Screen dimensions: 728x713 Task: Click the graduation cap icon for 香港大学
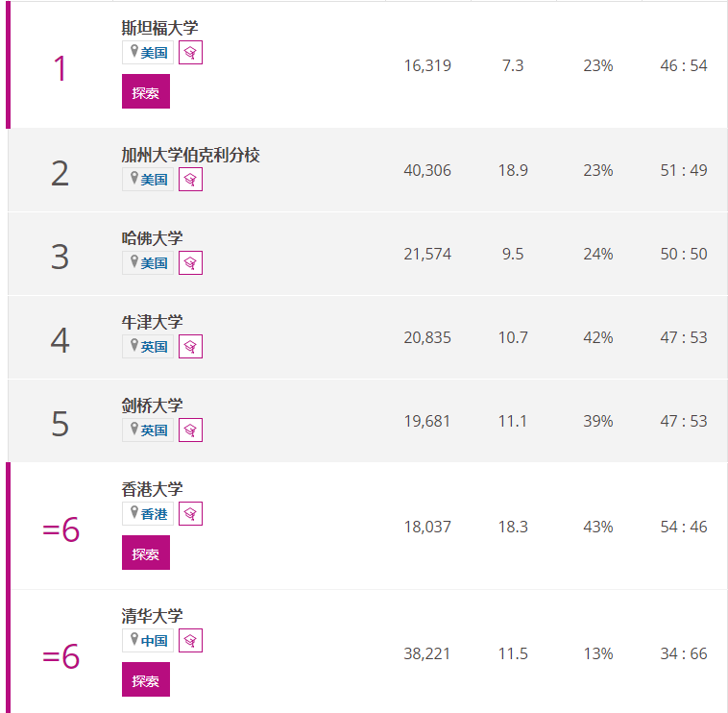click(x=190, y=514)
